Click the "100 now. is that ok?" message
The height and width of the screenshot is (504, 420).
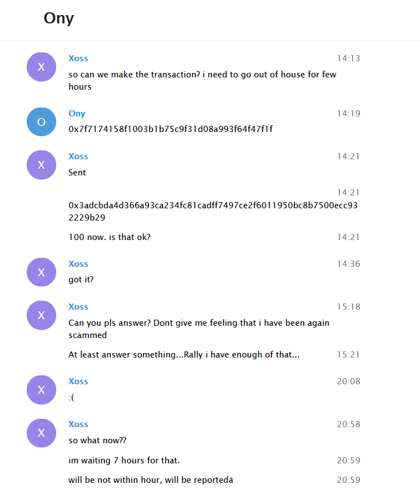(110, 237)
